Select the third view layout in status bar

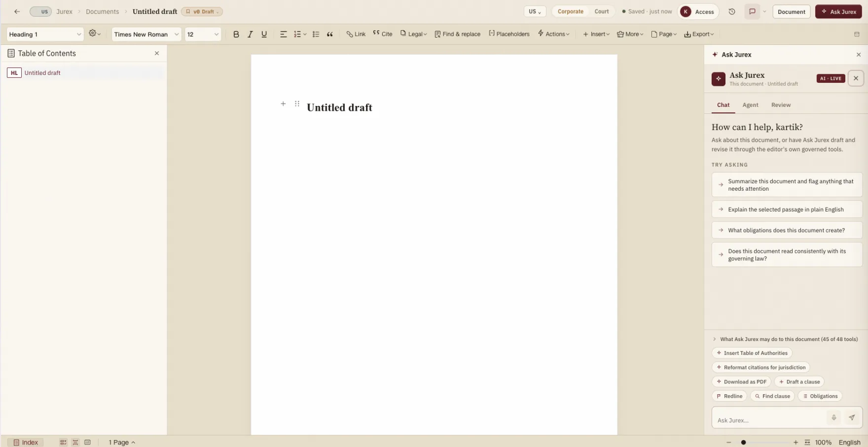tap(87, 442)
